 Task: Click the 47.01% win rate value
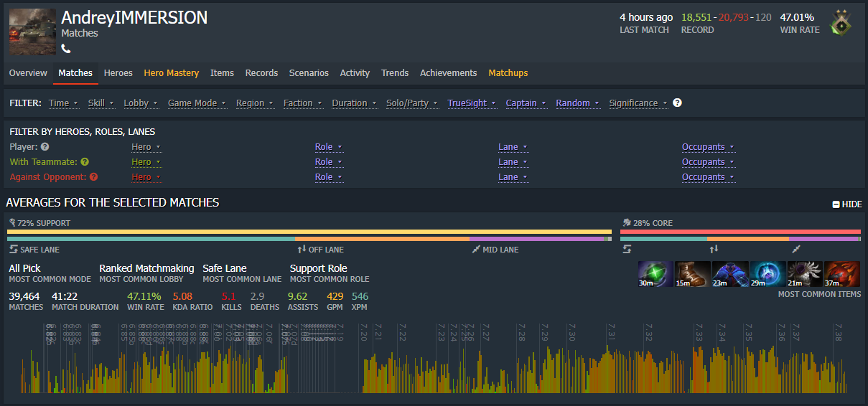click(797, 17)
